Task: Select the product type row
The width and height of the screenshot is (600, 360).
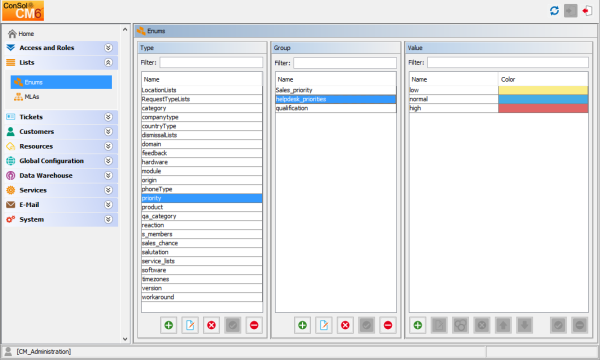Action: point(202,207)
